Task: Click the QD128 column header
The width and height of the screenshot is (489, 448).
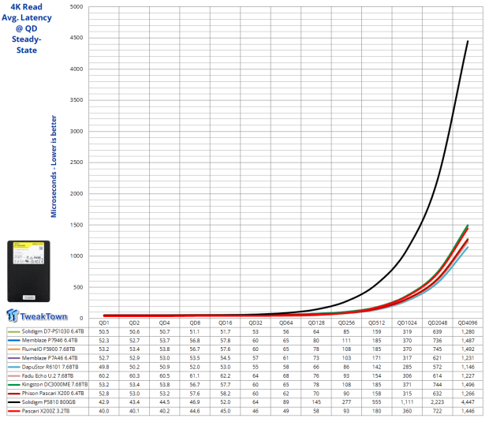Action: coord(316,323)
